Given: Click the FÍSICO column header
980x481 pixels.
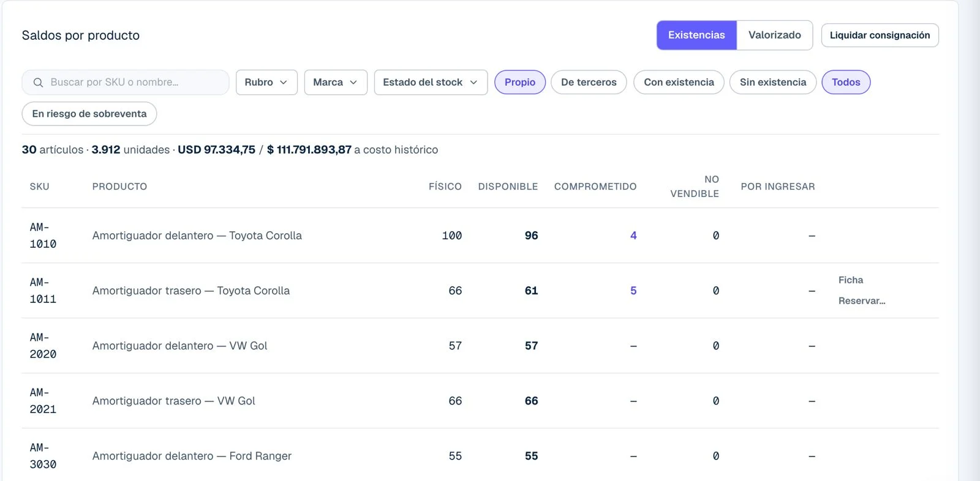Looking at the screenshot, I should [445, 187].
